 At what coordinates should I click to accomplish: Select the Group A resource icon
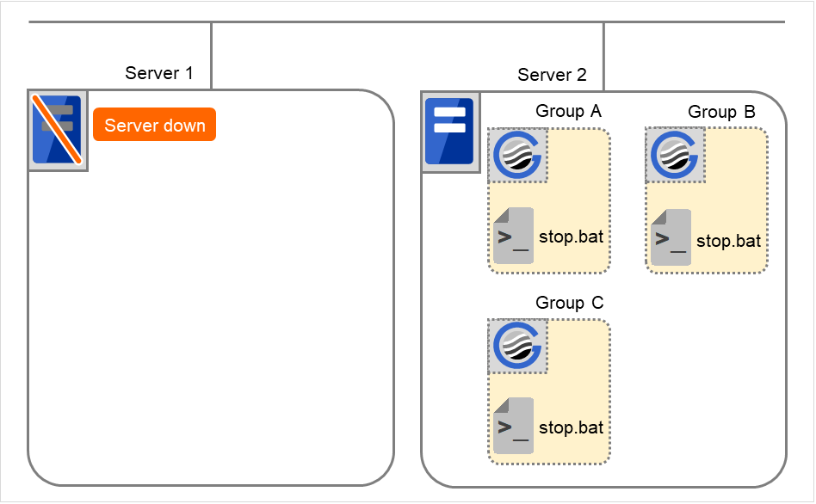click(517, 157)
